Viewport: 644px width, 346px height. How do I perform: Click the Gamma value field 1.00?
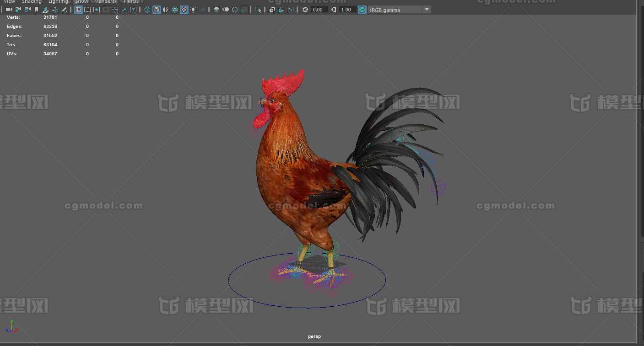pyautogui.click(x=347, y=10)
